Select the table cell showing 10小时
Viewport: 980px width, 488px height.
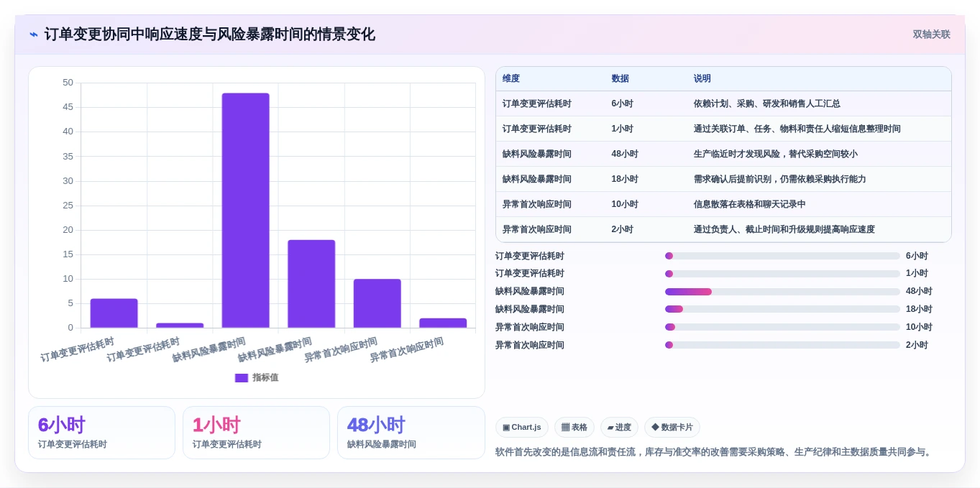[x=625, y=204]
